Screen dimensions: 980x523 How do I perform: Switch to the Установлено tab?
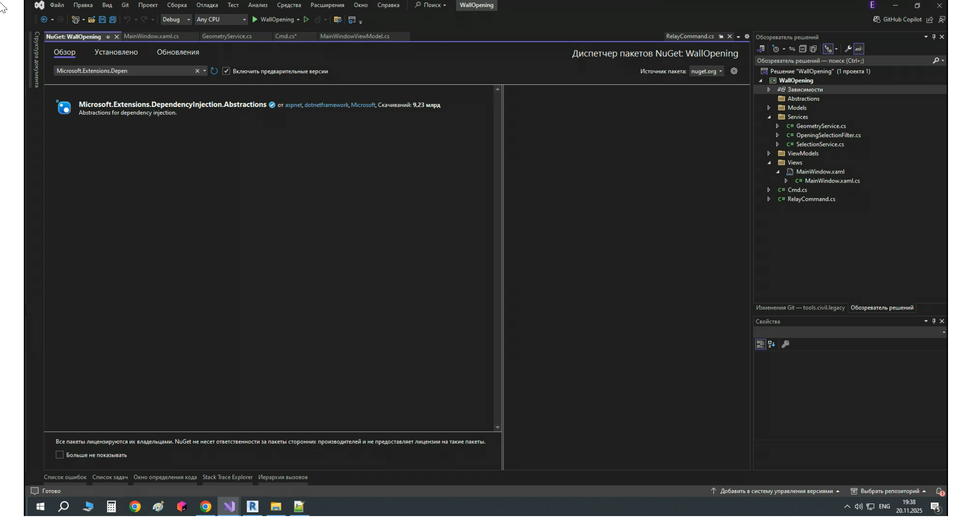(x=116, y=52)
